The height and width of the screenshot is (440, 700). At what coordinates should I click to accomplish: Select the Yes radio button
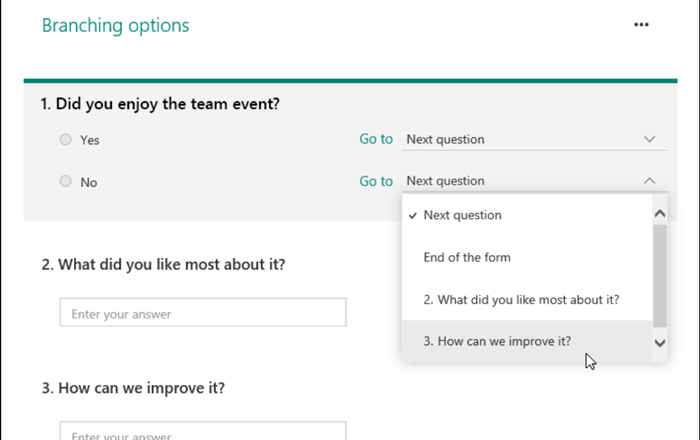coord(66,140)
